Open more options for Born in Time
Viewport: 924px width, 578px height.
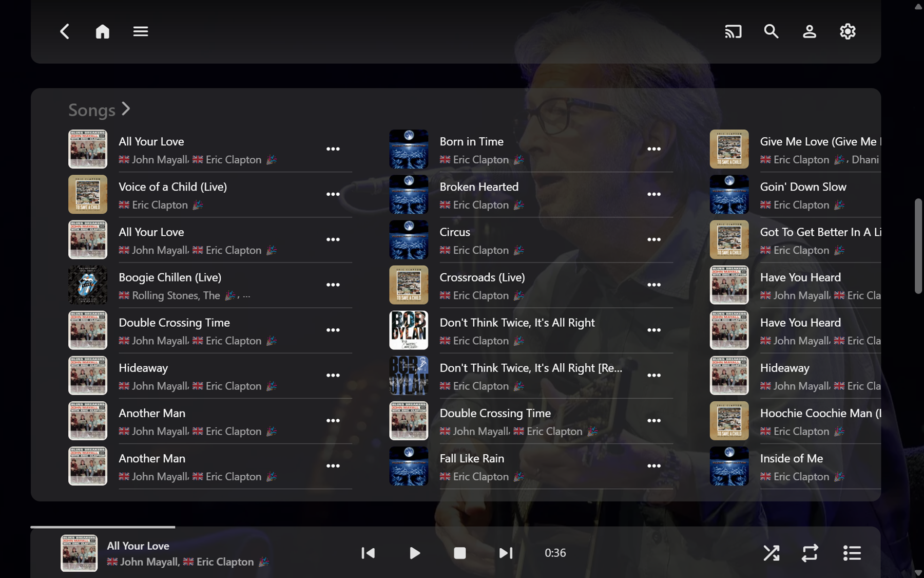[x=654, y=149]
